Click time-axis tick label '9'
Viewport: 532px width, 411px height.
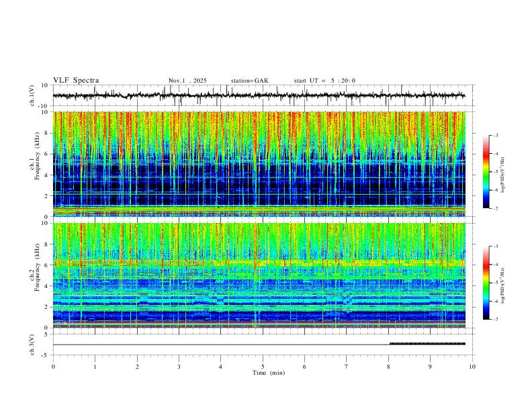(x=430, y=367)
